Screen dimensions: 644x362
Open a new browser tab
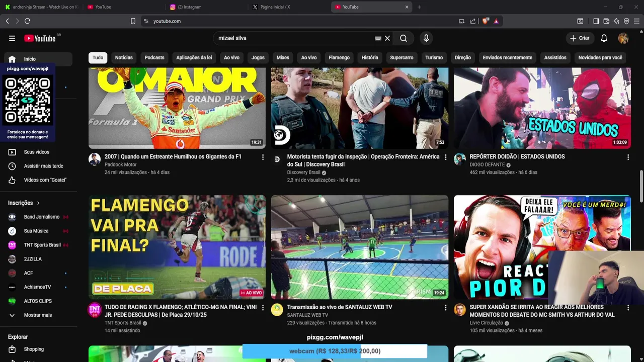pos(419,7)
